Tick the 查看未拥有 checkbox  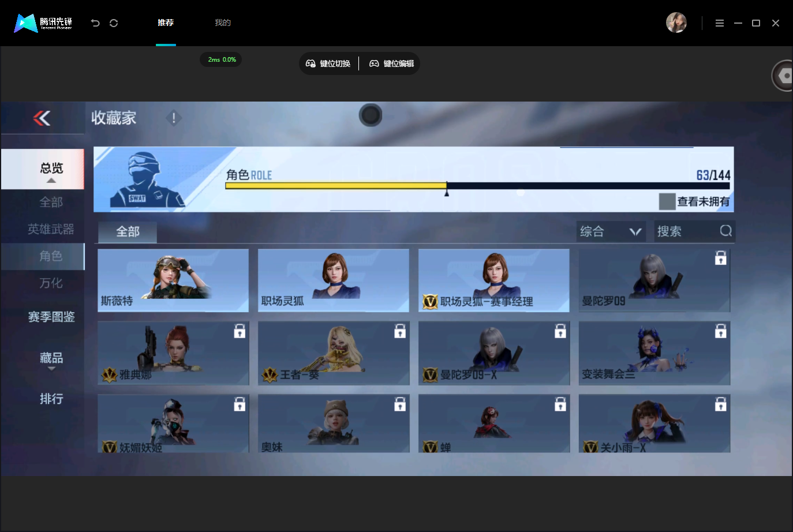[x=667, y=201]
